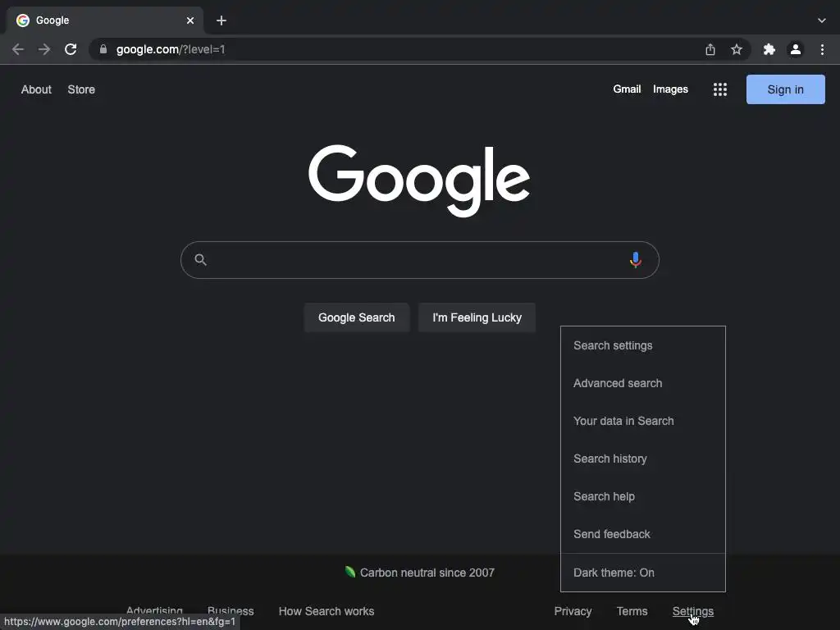Image resolution: width=840 pixels, height=630 pixels.
Task: Open Search history menu entry
Action: pos(643,459)
